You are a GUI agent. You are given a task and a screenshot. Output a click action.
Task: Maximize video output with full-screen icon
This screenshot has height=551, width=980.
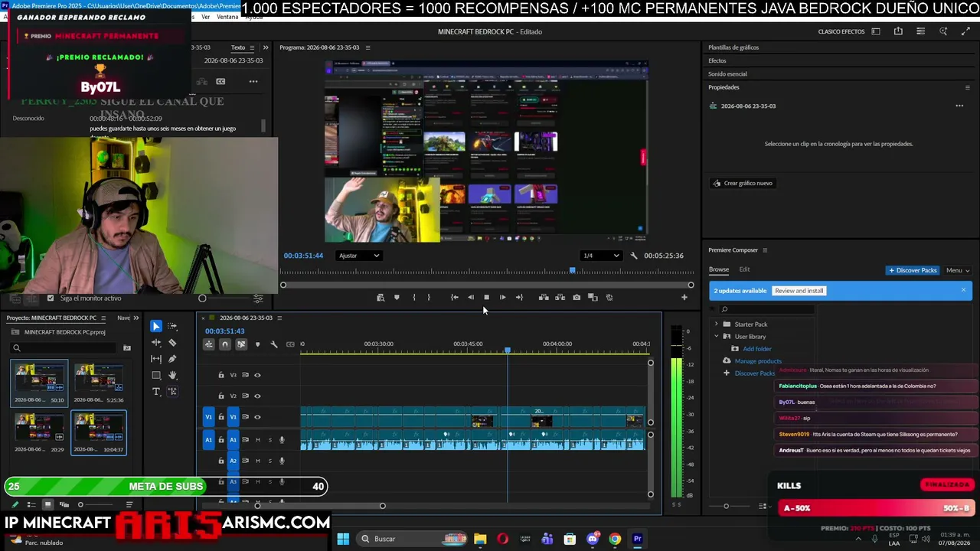[965, 31]
